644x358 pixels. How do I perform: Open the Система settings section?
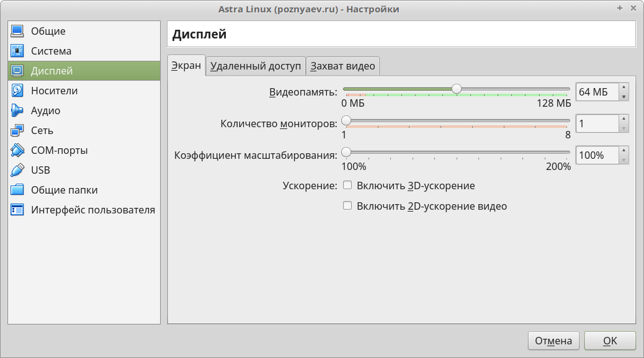[x=84, y=51]
